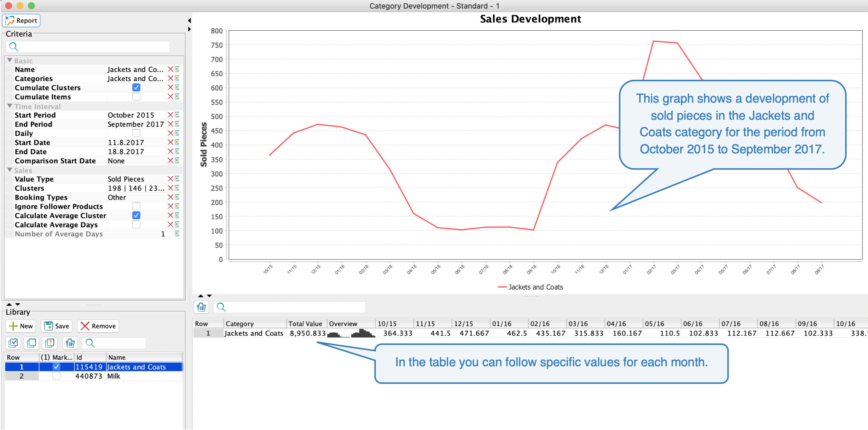The width and height of the screenshot is (868, 430).
Task: Click the Library table export icon
Action: pyautogui.click(x=70, y=343)
